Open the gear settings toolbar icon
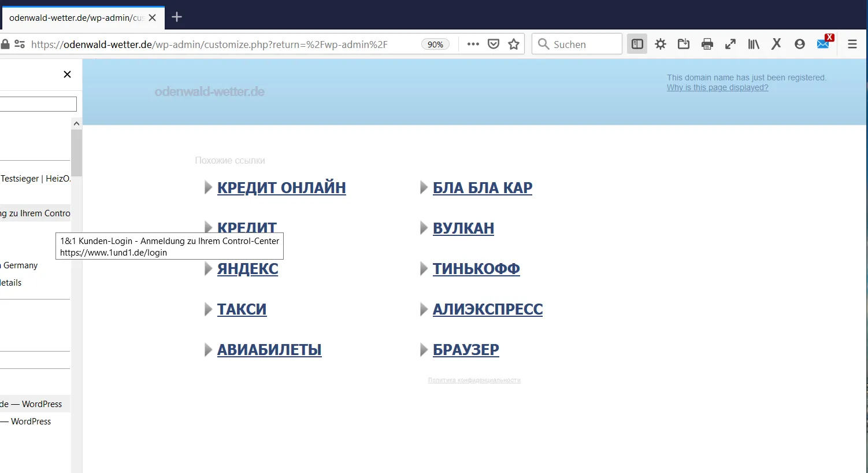Screen dimensions: 868x473 661,44
